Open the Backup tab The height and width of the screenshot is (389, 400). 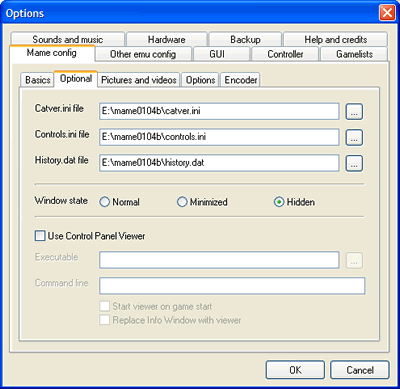245,39
